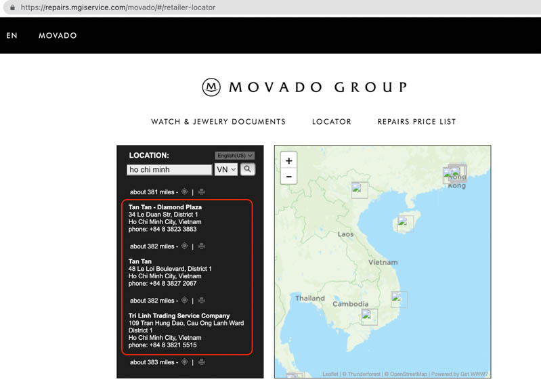The image size is (541, 392).
Task: Click locate icon beside about 381 miles
Action: (x=184, y=192)
